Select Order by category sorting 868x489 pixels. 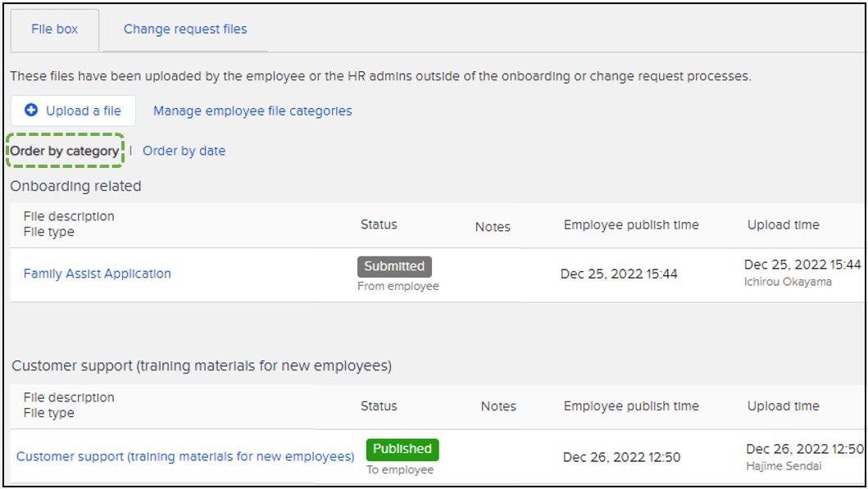[65, 151]
